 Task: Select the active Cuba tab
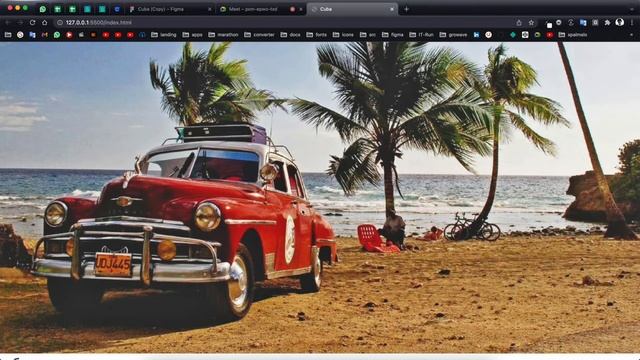coord(352,9)
